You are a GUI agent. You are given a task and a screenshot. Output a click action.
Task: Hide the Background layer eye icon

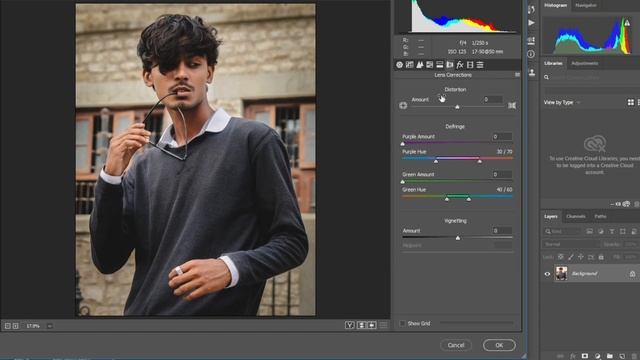tap(547, 274)
